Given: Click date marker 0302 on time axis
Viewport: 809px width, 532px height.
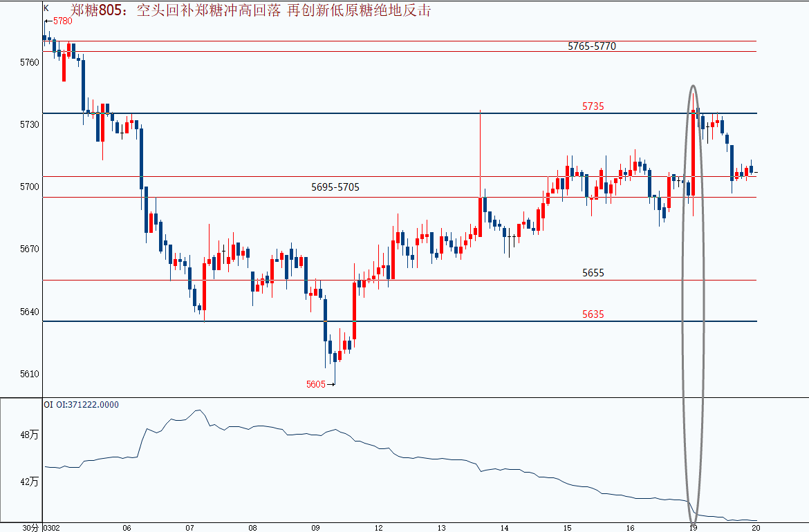Looking at the screenshot, I should point(52,527).
